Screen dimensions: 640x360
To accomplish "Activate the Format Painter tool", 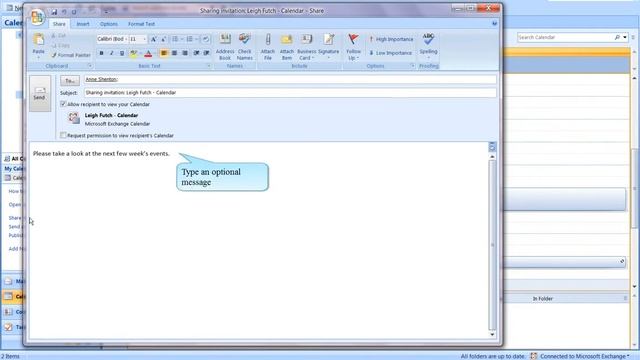I will click(71, 55).
